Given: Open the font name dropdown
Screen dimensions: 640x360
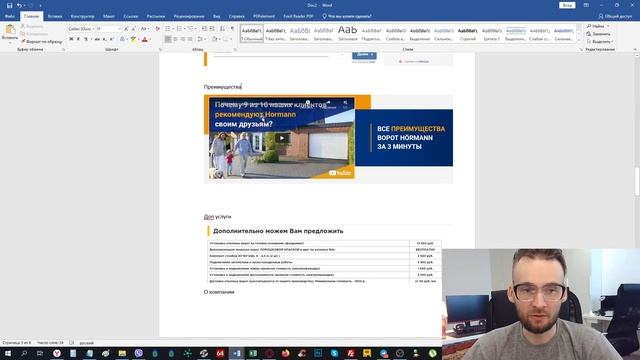Looking at the screenshot, I should point(93,29).
